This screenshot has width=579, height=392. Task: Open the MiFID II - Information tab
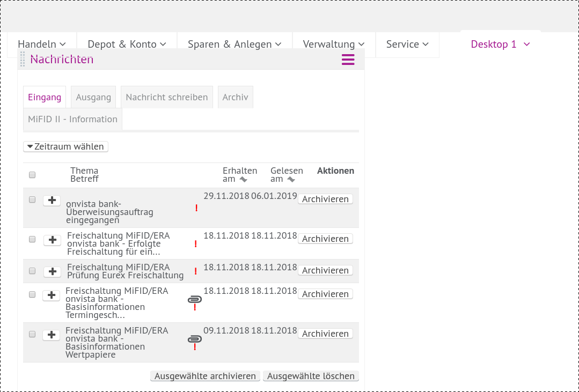(x=72, y=119)
